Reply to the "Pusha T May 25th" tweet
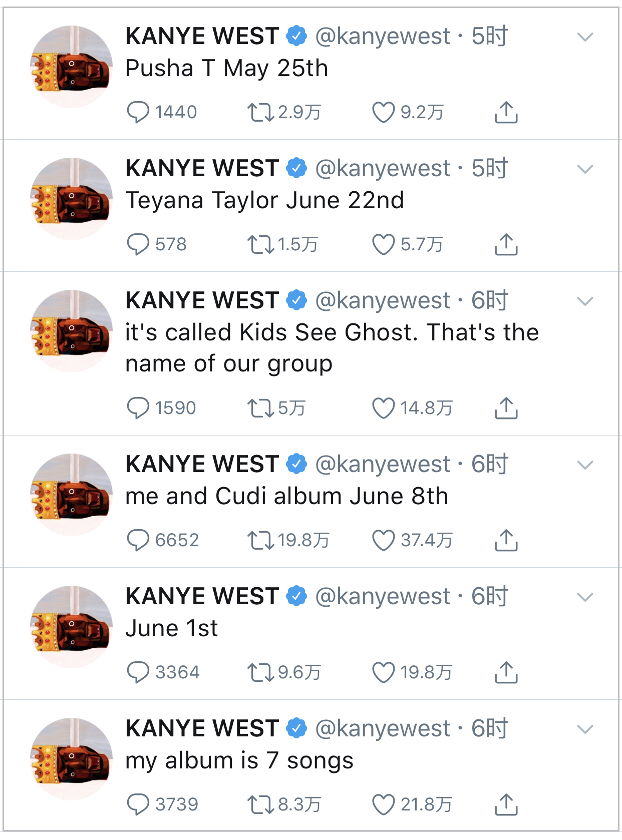Image resolution: width=622 pixels, height=840 pixels. 138,112
